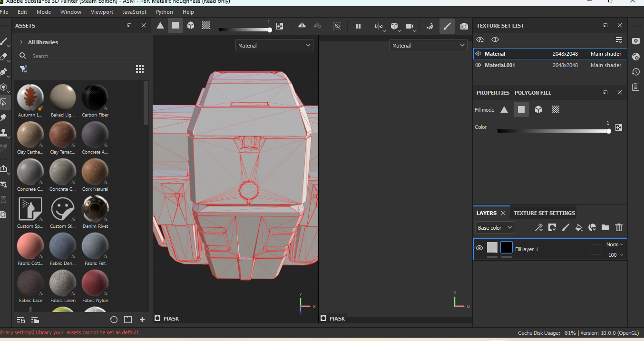Open the Base color channel dropdown
Image resolution: width=644 pixels, height=341 pixels.
[x=495, y=227]
